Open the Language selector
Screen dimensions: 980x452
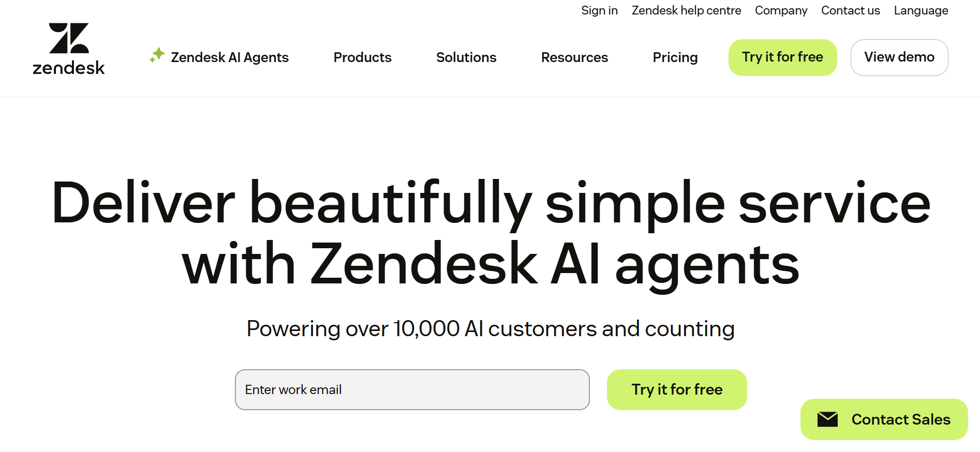(920, 10)
